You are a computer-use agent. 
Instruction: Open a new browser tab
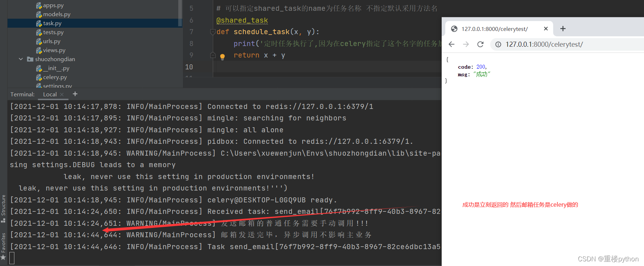(563, 28)
